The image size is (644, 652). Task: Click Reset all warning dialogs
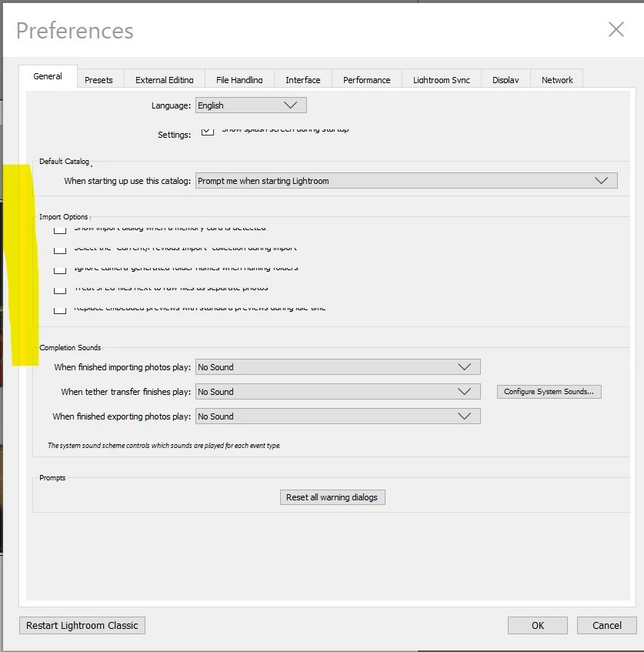click(332, 497)
